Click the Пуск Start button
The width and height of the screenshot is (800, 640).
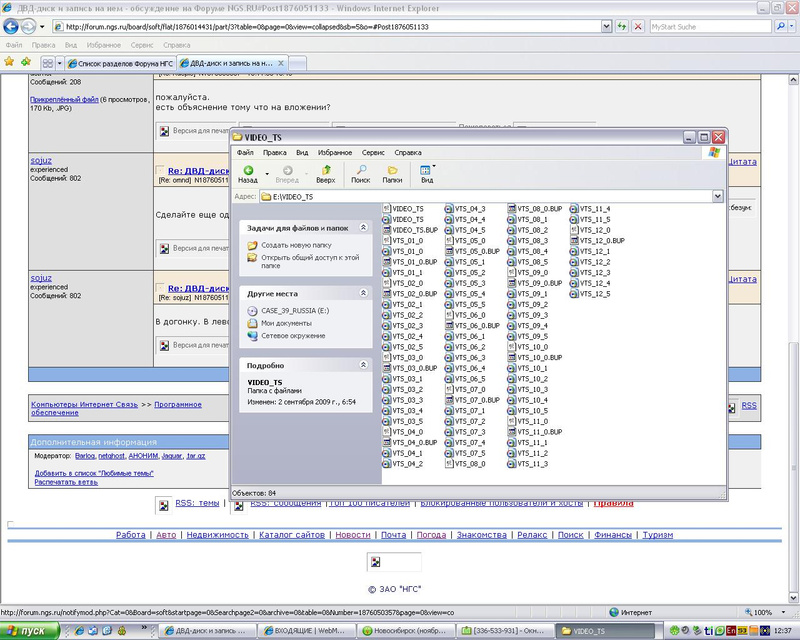coord(26,630)
